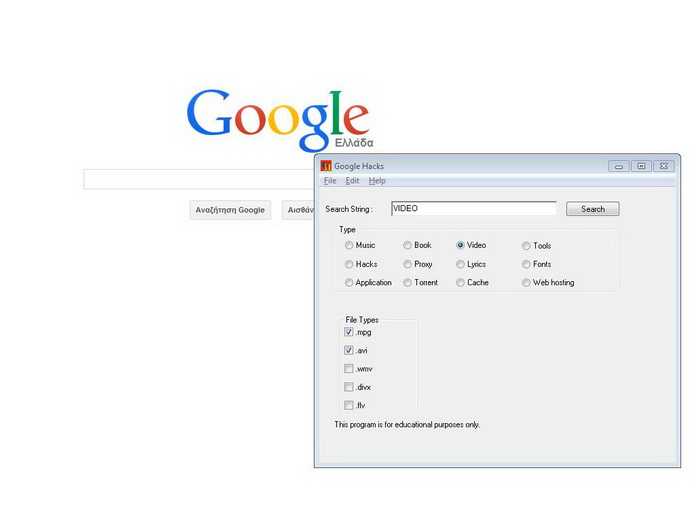Image resolution: width=700 pixels, height=509 pixels.
Task: Maximize the Google Hacks window
Action: pyautogui.click(x=642, y=166)
